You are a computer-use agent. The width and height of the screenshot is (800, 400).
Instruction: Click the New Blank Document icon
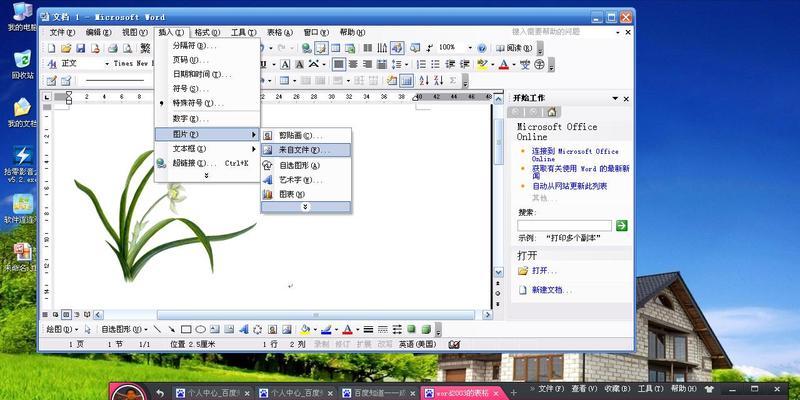tap(52, 48)
